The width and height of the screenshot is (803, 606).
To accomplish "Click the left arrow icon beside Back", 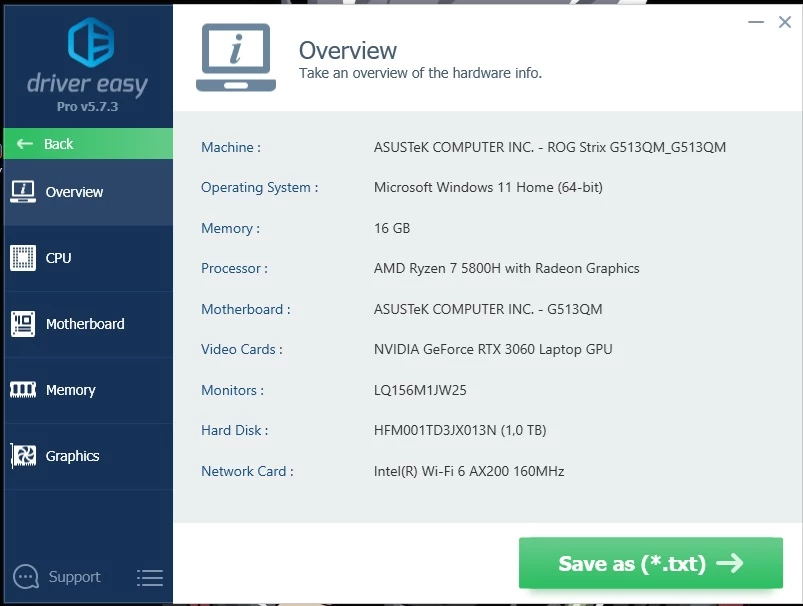I will (25, 144).
